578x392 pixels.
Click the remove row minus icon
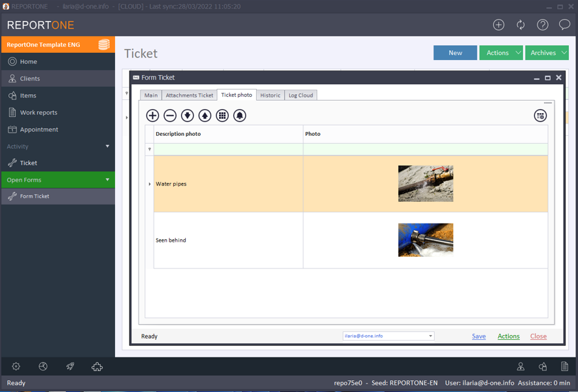click(170, 116)
